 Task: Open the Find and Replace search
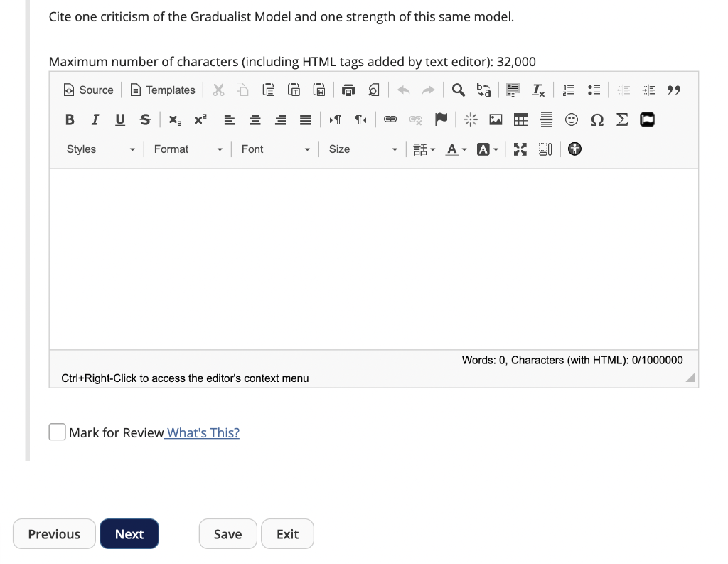click(x=457, y=90)
